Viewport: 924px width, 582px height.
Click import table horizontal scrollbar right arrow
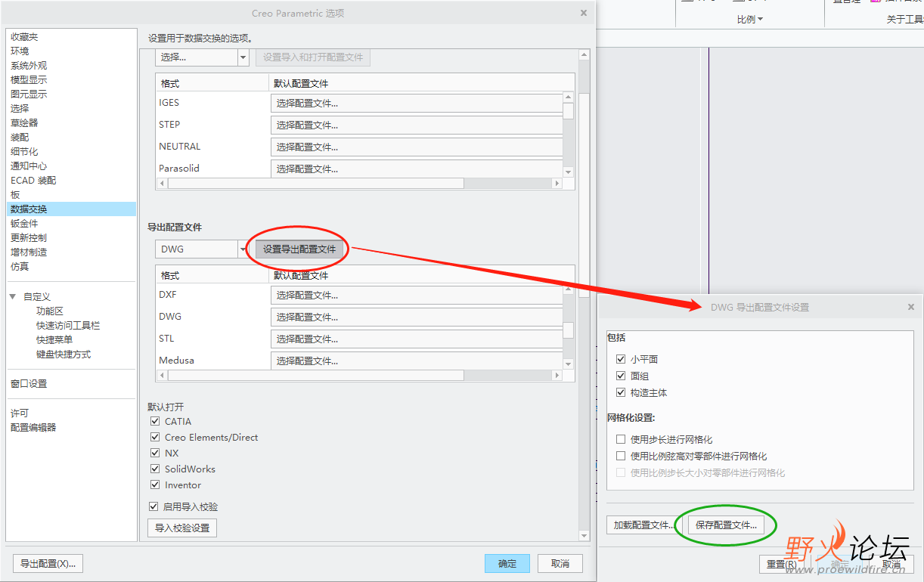point(557,184)
